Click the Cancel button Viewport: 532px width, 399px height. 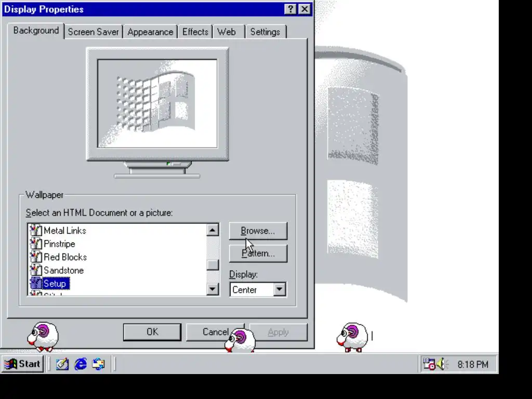tap(215, 332)
